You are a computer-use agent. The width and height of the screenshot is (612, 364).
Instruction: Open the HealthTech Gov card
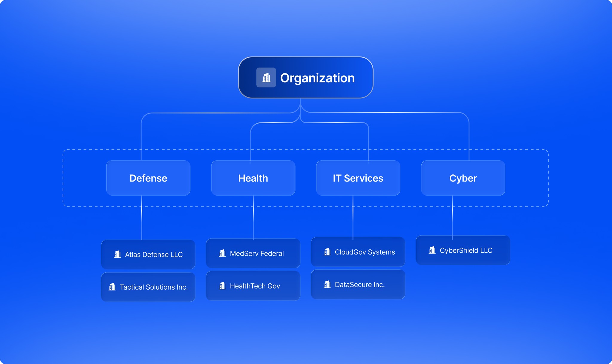255,286
